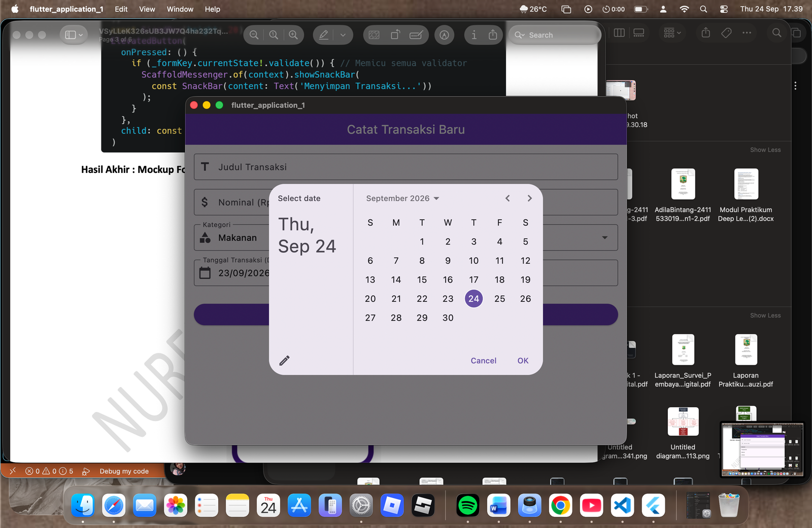
Task: Confirm date with OK button
Action: coord(523,361)
